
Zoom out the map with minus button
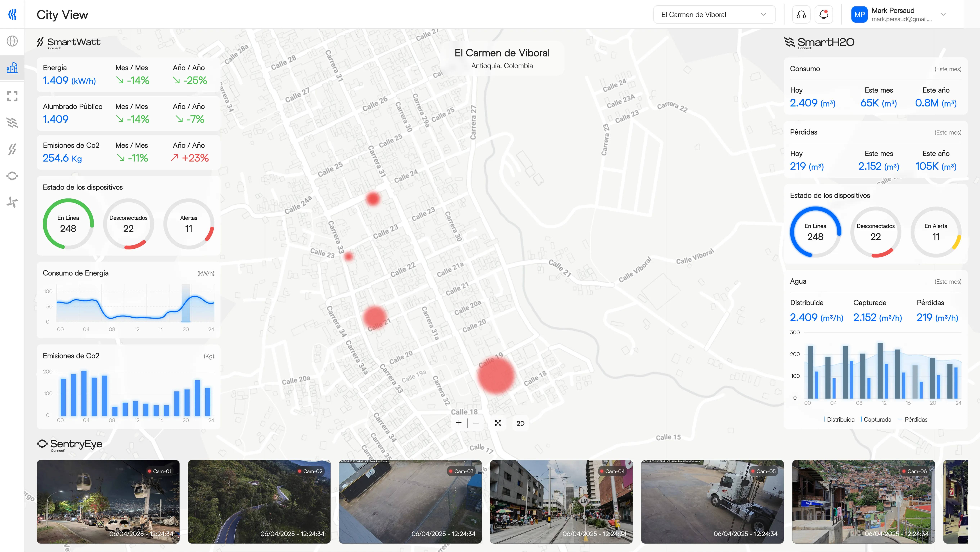point(476,423)
